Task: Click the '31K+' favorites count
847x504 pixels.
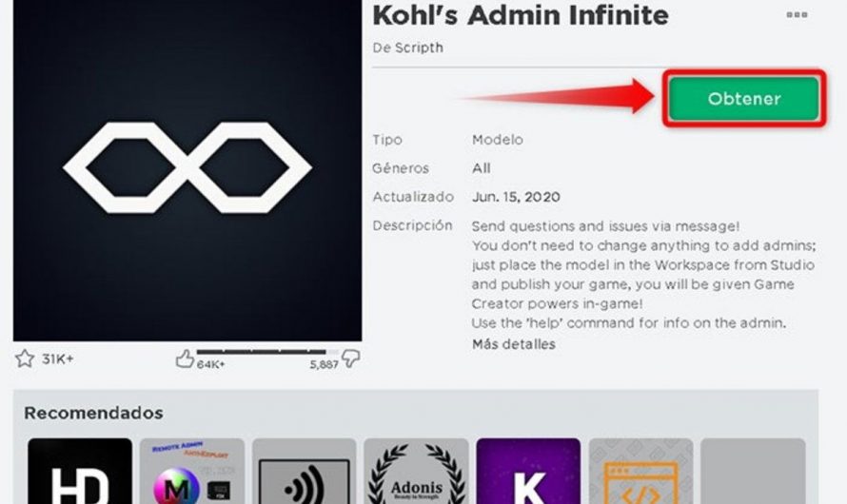Action: [58, 359]
